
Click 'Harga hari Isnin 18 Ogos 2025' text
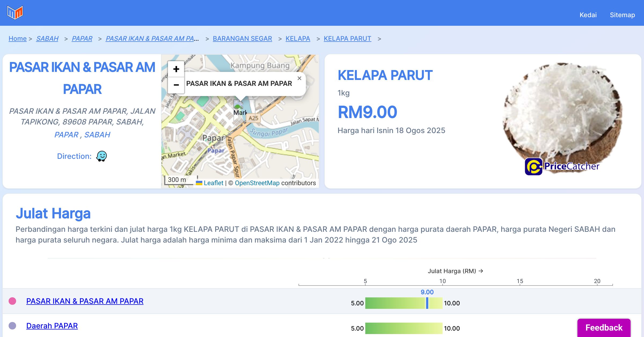(391, 130)
